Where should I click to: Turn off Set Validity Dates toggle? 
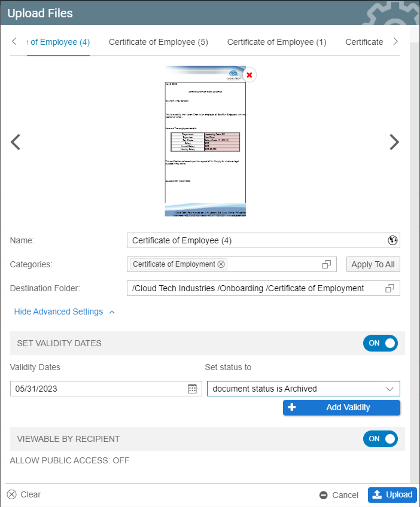[x=380, y=343]
